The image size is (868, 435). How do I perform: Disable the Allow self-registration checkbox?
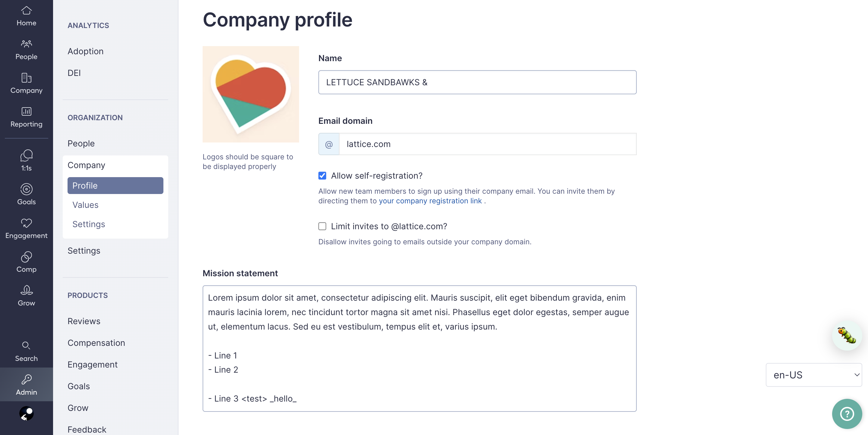pos(322,175)
